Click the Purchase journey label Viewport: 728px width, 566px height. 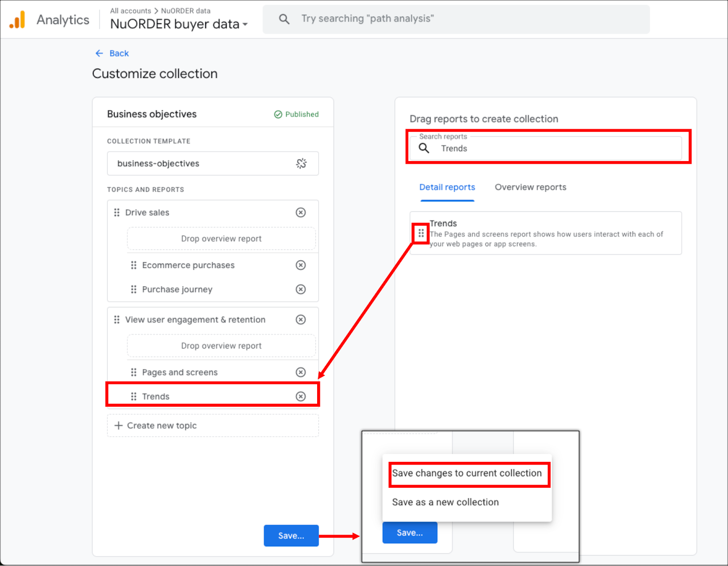[177, 289]
